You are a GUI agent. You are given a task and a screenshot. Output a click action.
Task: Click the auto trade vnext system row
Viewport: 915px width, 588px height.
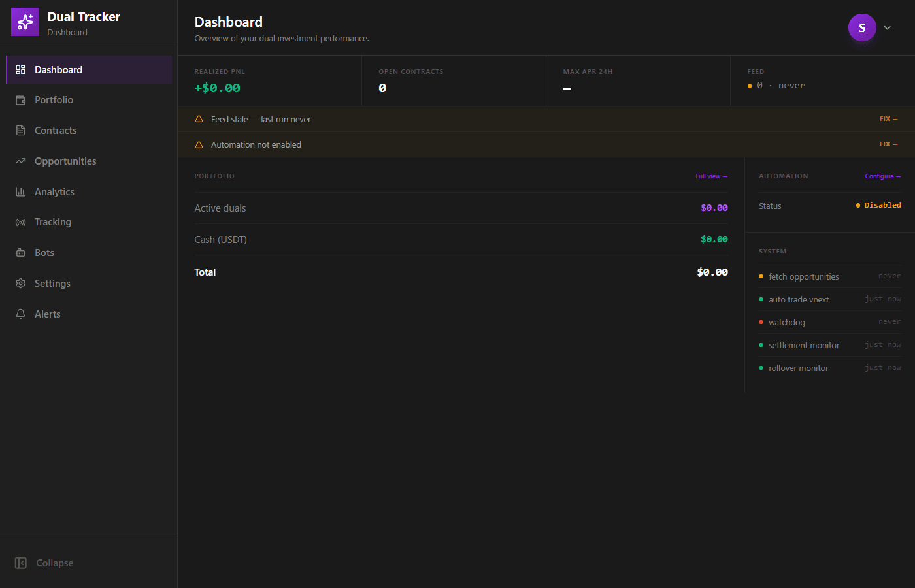[830, 299]
